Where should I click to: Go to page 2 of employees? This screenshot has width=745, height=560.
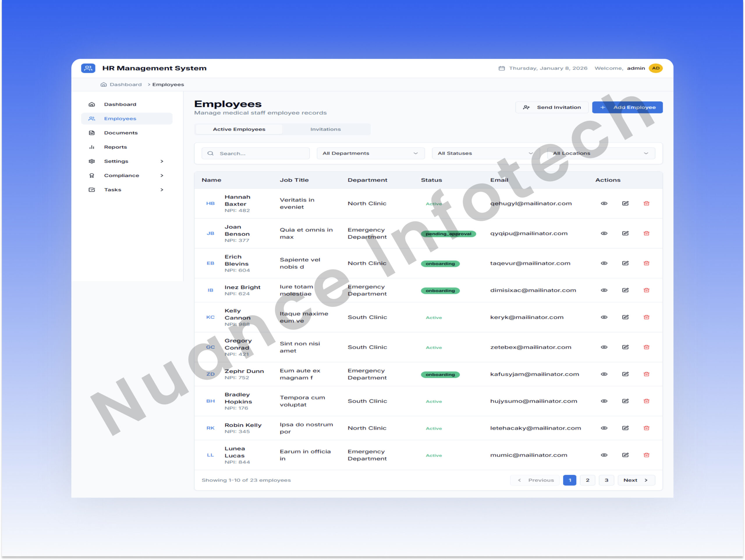[x=587, y=480]
